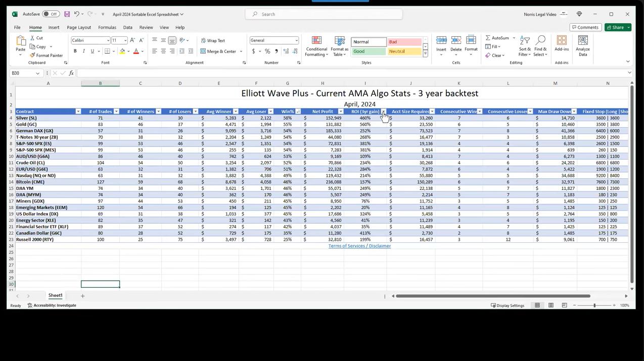Open the ROI (3yr gain) filter dropdown
The image size is (644, 361).
pos(384,112)
